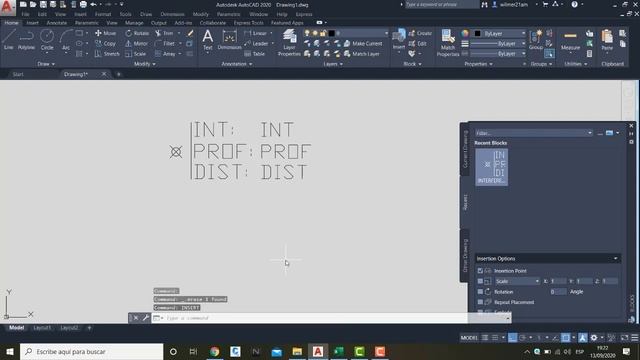
Task: Click Match Layer button
Action: pos(362,53)
